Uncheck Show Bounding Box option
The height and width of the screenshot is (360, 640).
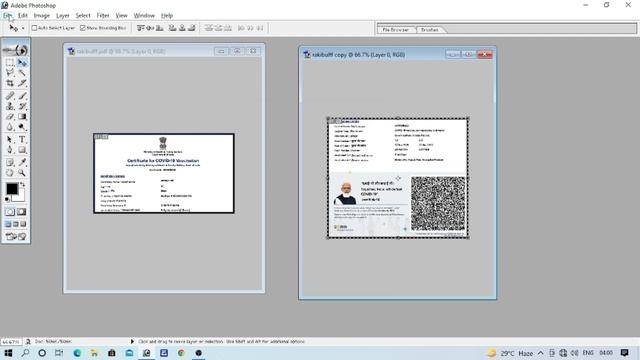coord(82,28)
